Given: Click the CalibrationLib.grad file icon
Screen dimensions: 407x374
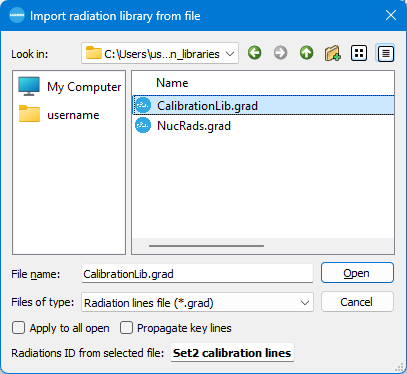Looking at the screenshot, I should (143, 106).
